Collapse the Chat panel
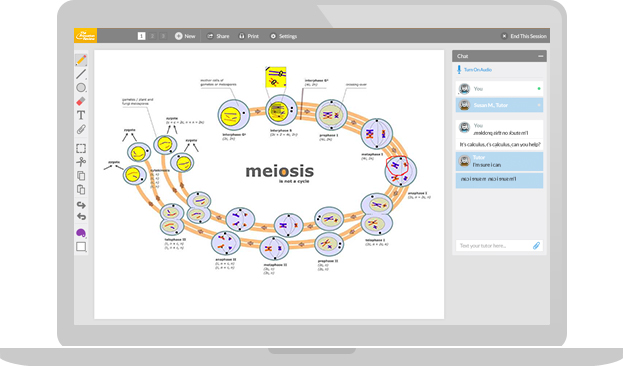The width and height of the screenshot is (623, 366). click(540, 56)
